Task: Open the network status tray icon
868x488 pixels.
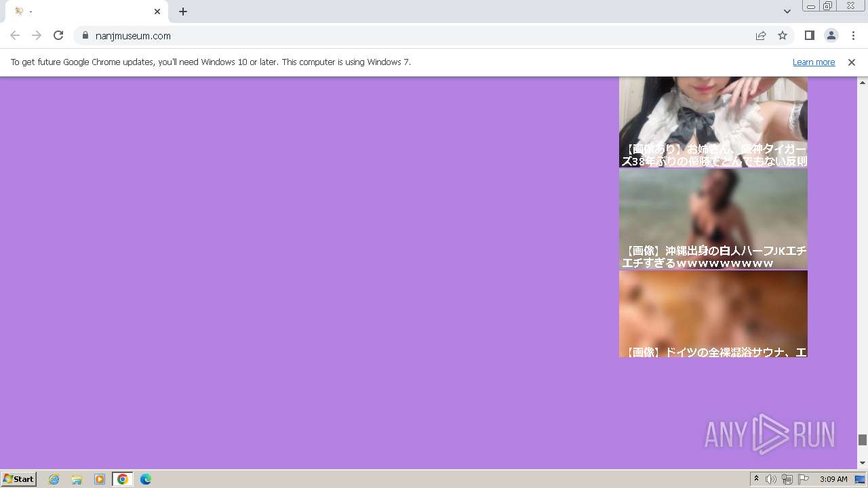Action: [x=787, y=479]
